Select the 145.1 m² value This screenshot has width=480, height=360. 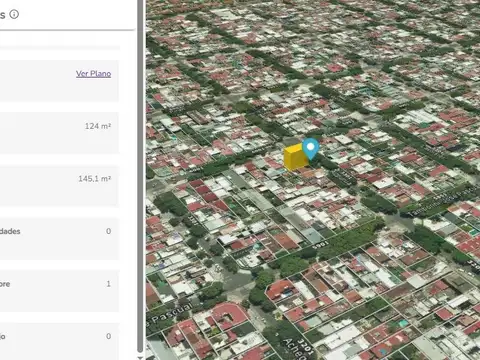coord(95,179)
